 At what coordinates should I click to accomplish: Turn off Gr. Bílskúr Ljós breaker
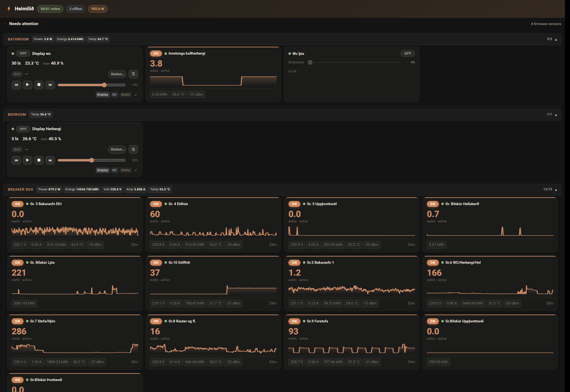tap(17, 262)
